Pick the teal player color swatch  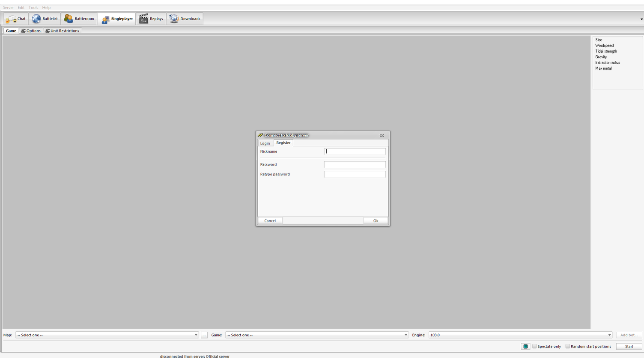pos(525,347)
